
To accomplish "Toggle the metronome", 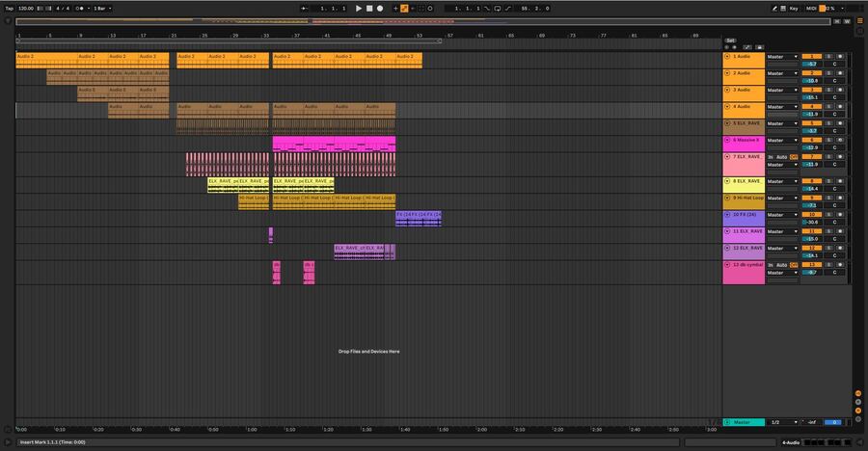I will 80,9.
